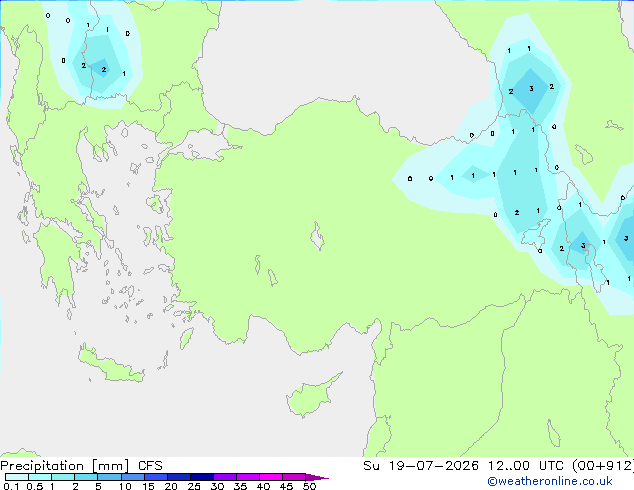Click the "0.5" legend scale label
This screenshot has height=490, width=634.
[34, 486]
